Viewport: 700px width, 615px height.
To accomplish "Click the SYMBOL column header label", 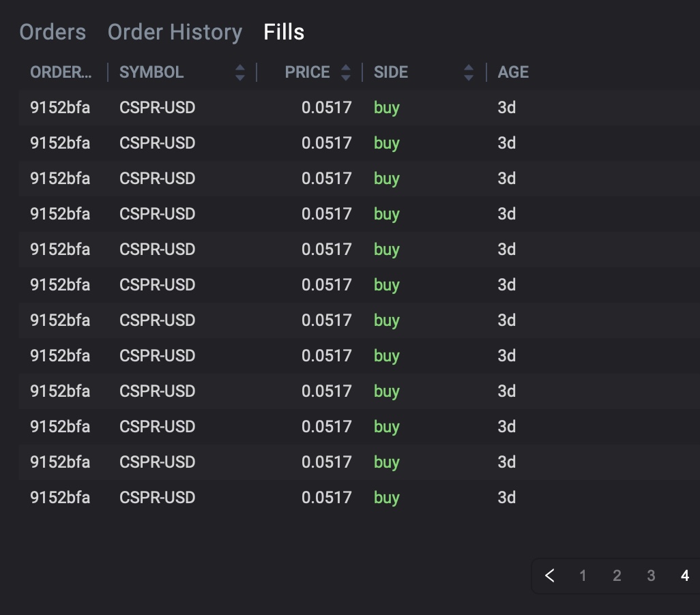I will 151,72.
